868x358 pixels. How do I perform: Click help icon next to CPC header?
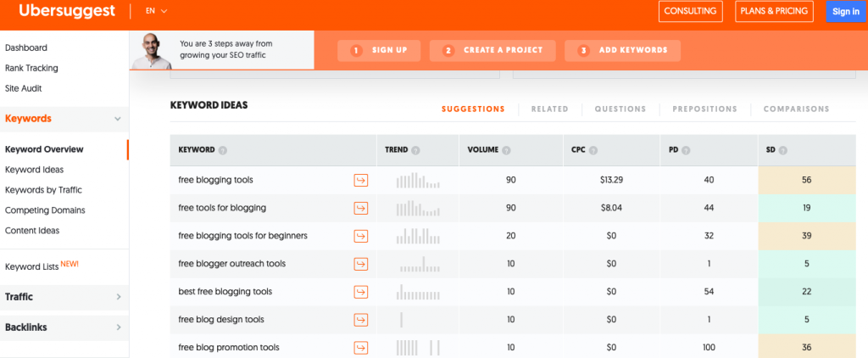(593, 150)
